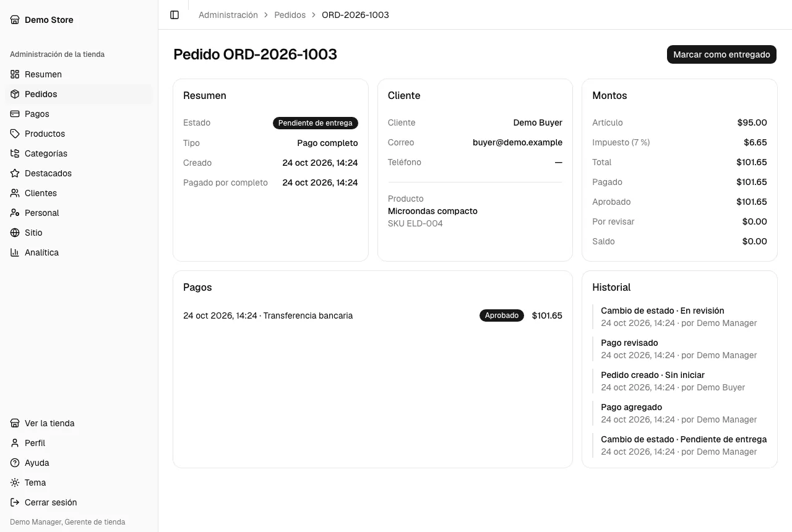Click the SKU ELD-004 text
Viewport: 792px width, 532px height.
[x=415, y=223]
